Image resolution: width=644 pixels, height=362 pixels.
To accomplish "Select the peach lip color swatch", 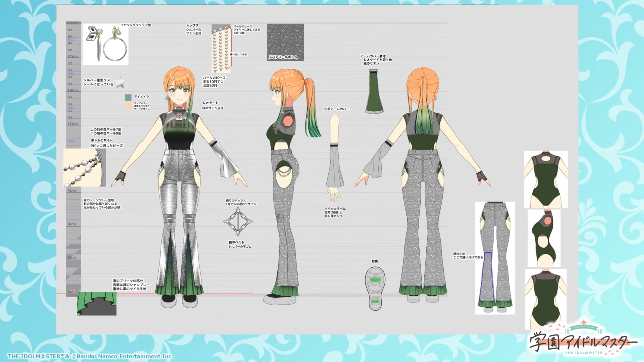I will (128, 106).
